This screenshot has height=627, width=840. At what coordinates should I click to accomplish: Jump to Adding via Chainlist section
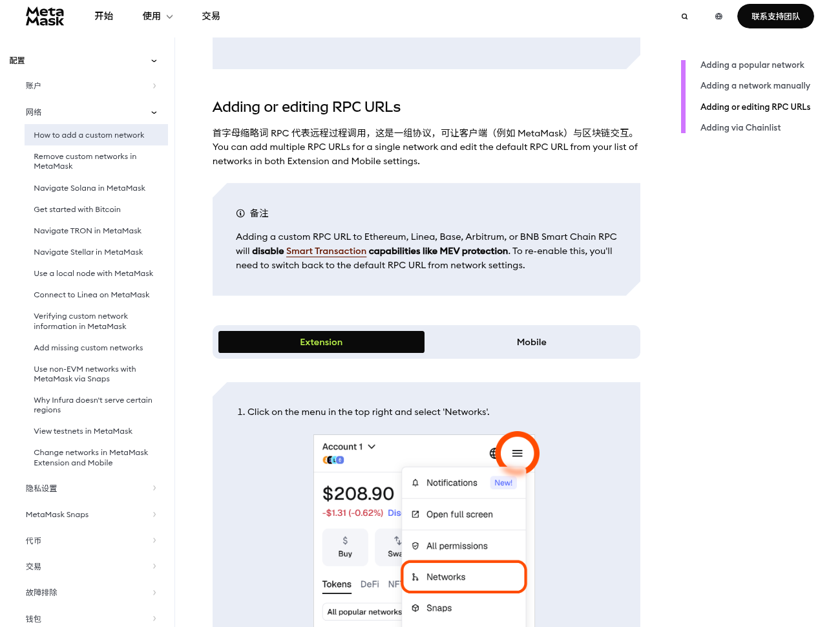740,128
